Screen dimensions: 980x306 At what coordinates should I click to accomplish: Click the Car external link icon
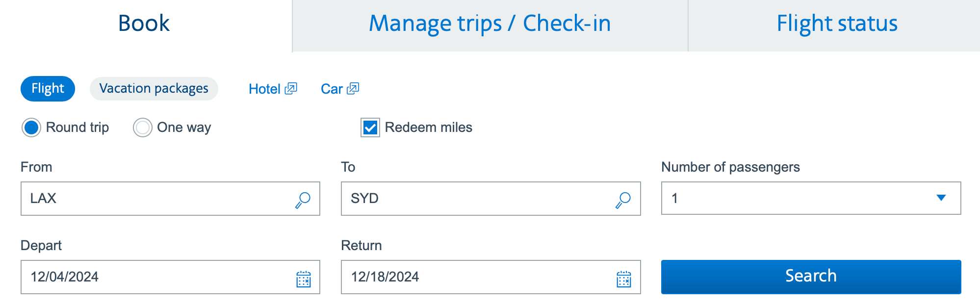point(353,89)
